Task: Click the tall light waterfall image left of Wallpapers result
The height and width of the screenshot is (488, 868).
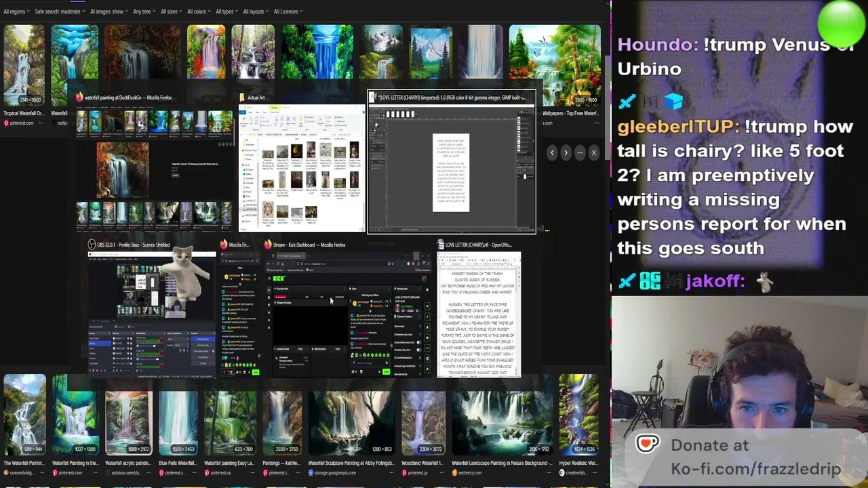Action: click(480, 66)
